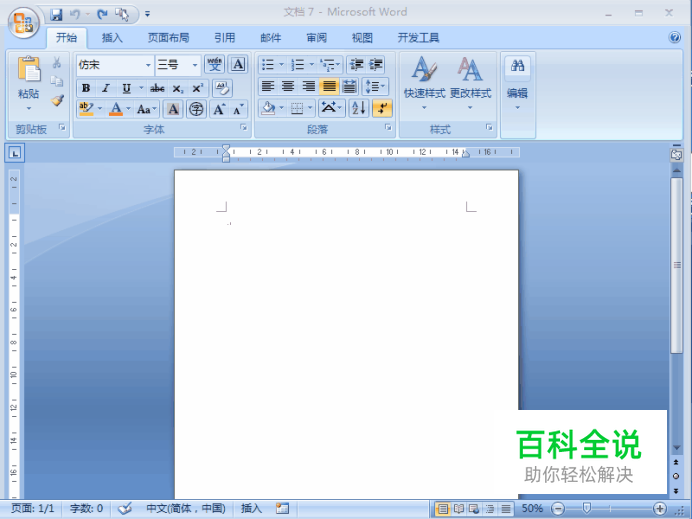
Task: Click the 更改样式 button
Action: coord(470,84)
